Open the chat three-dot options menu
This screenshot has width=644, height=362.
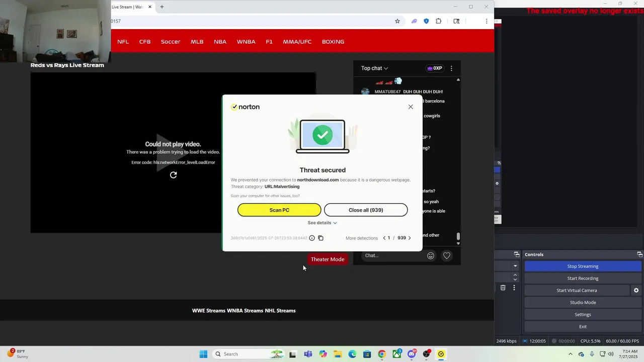coord(451,68)
